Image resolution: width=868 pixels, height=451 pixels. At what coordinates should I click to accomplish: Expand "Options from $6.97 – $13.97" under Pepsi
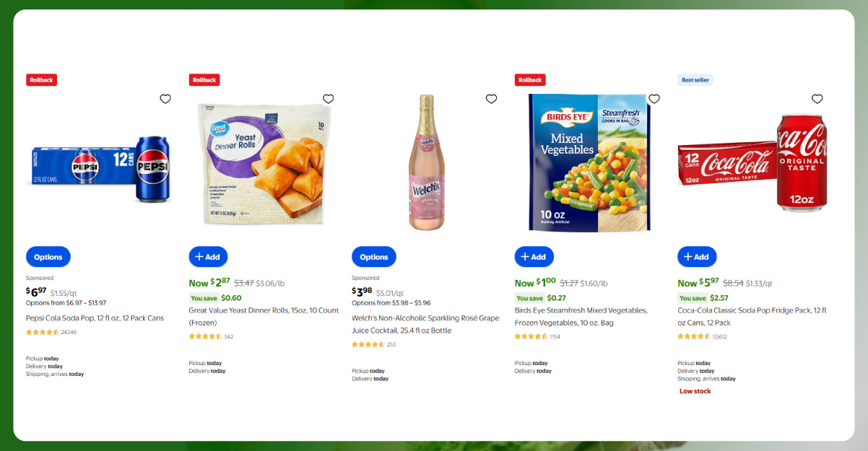pyautogui.click(x=67, y=304)
